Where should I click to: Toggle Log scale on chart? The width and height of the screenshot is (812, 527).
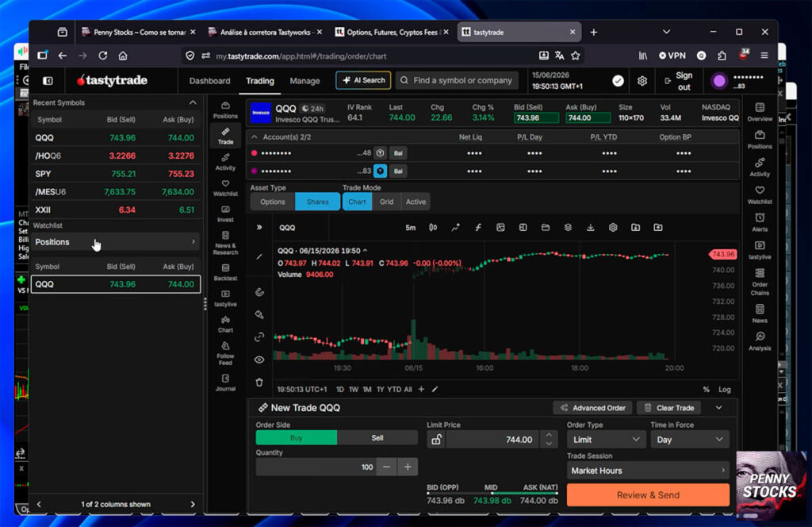point(725,389)
